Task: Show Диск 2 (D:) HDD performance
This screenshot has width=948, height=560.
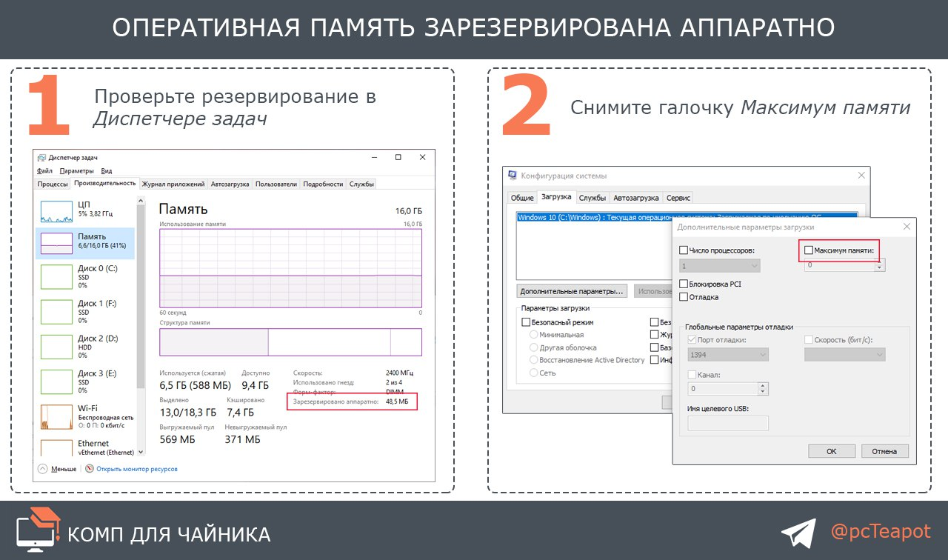Action: pyautogui.click(x=85, y=347)
